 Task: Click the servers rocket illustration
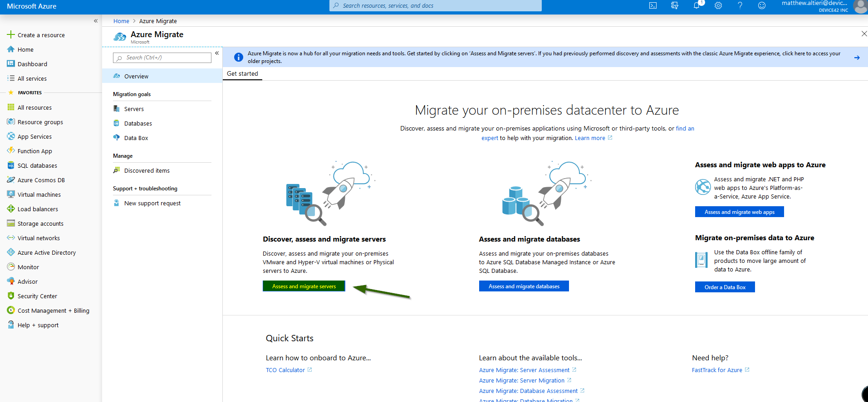coord(331,193)
